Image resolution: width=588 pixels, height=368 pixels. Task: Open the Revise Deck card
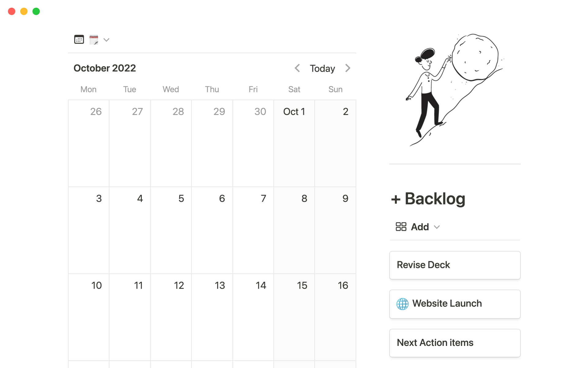(455, 265)
